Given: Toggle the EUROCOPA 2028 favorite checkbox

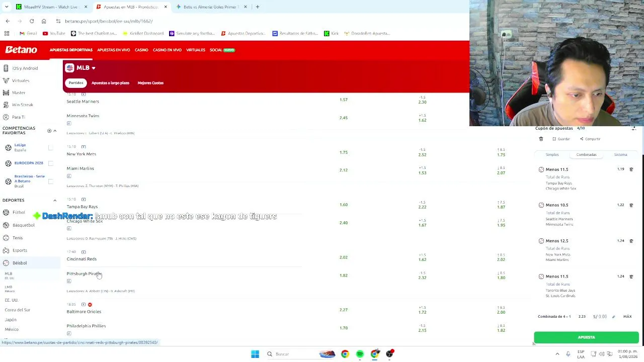Looking at the screenshot, I should pyautogui.click(x=50, y=163).
